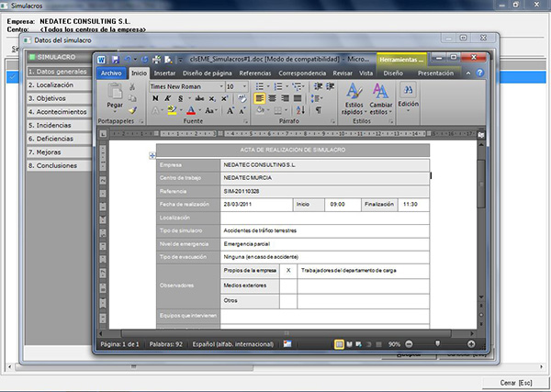Select align text left

pos(259,99)
